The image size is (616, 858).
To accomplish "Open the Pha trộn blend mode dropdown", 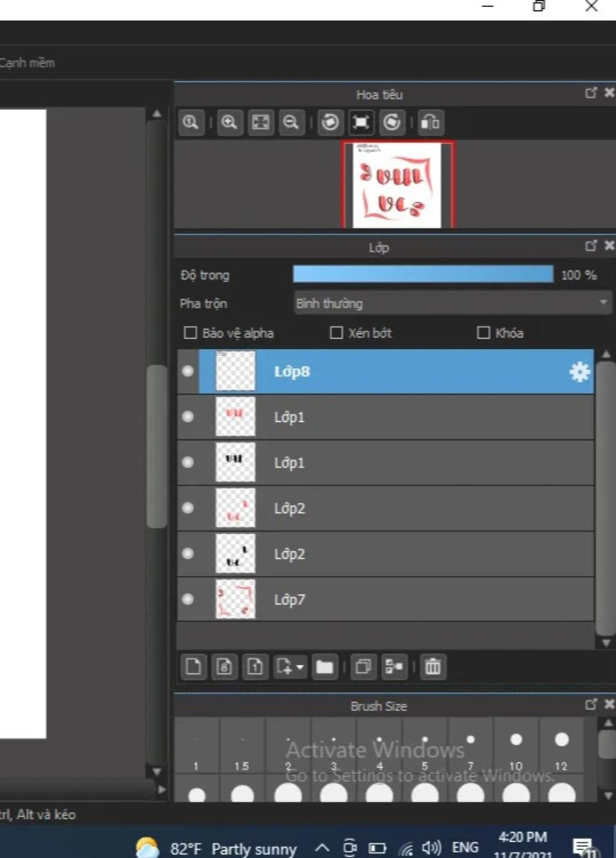I will 452,303.
